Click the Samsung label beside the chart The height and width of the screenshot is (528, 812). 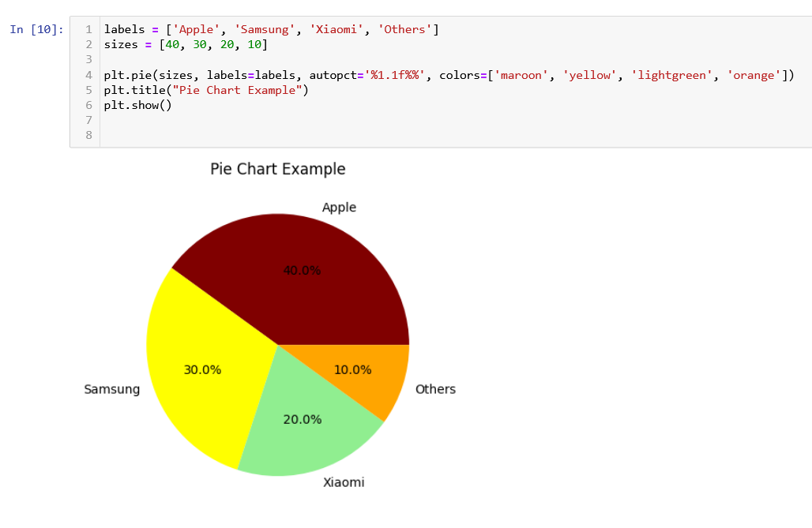tap(112, 389)
